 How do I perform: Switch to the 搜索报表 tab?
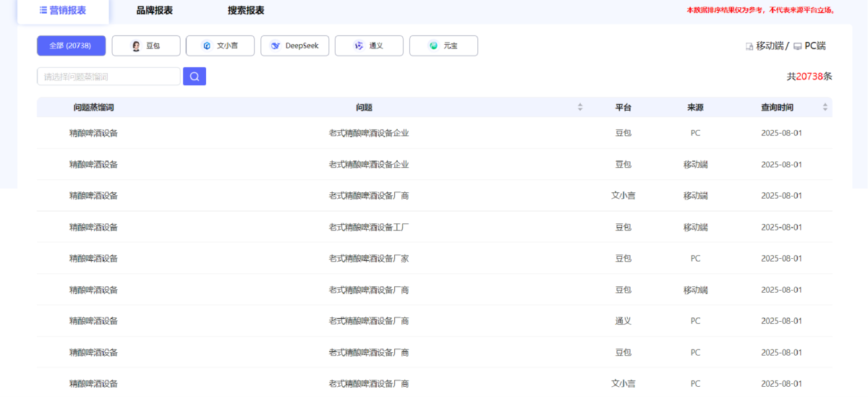tap(246, 11)
